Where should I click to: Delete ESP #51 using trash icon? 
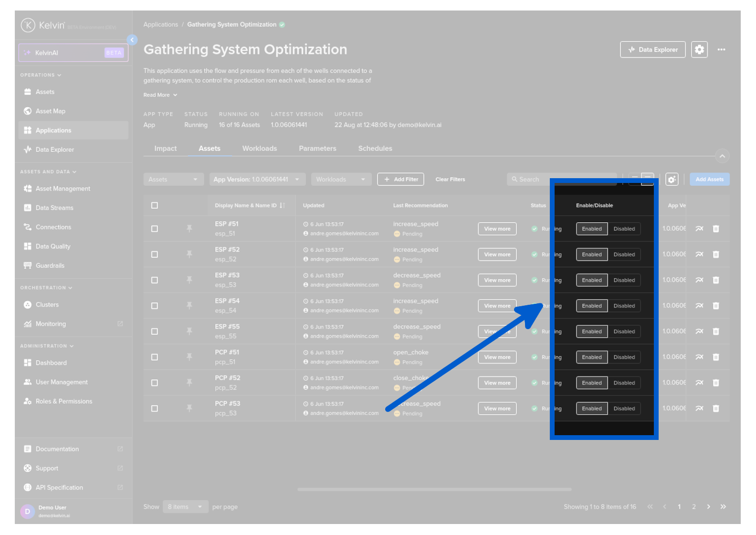click(716, 229)
